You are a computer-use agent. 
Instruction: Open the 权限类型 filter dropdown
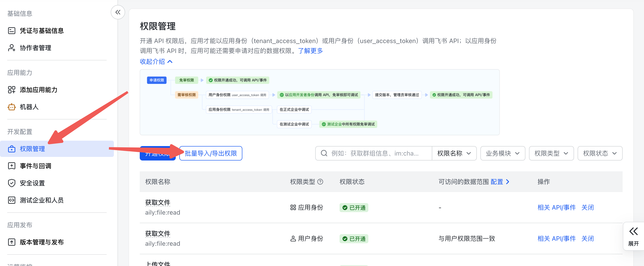(x=551, y=153)
